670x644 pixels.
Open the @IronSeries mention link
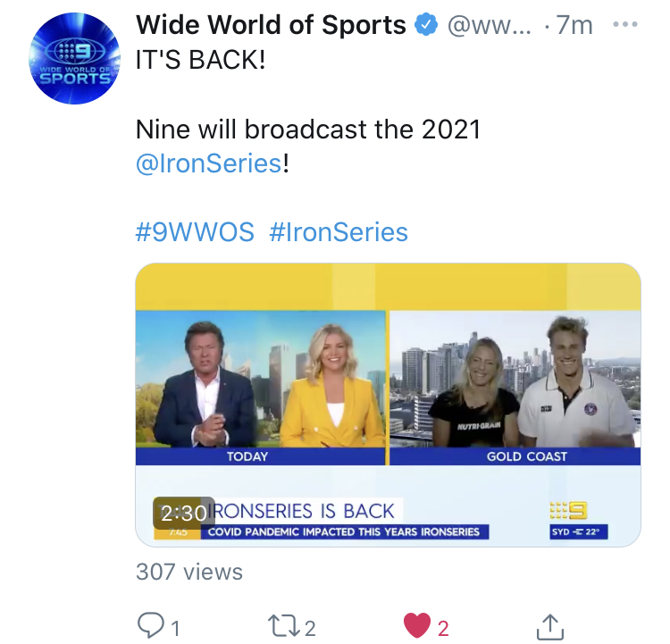[209, 163]
